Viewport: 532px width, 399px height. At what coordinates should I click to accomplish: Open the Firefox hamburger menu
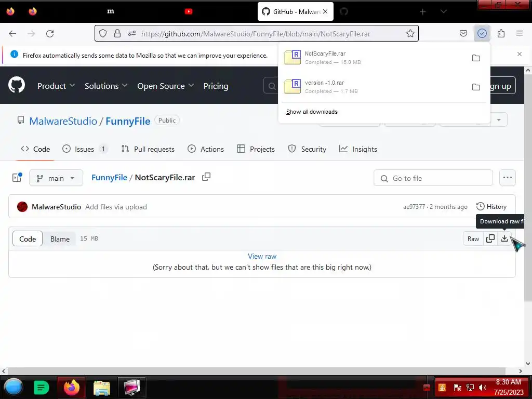click(x=520, y=33)
